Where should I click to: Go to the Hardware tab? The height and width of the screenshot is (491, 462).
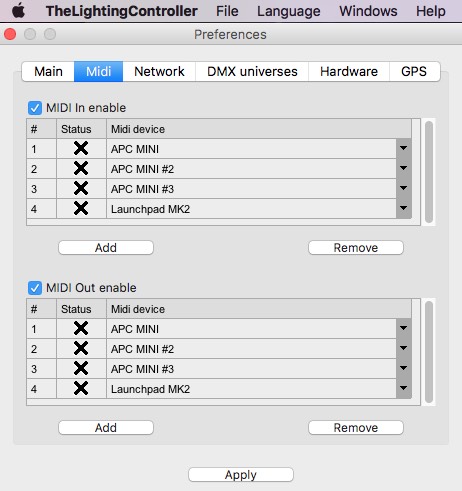pyautogui.click(x=349, y=71)
